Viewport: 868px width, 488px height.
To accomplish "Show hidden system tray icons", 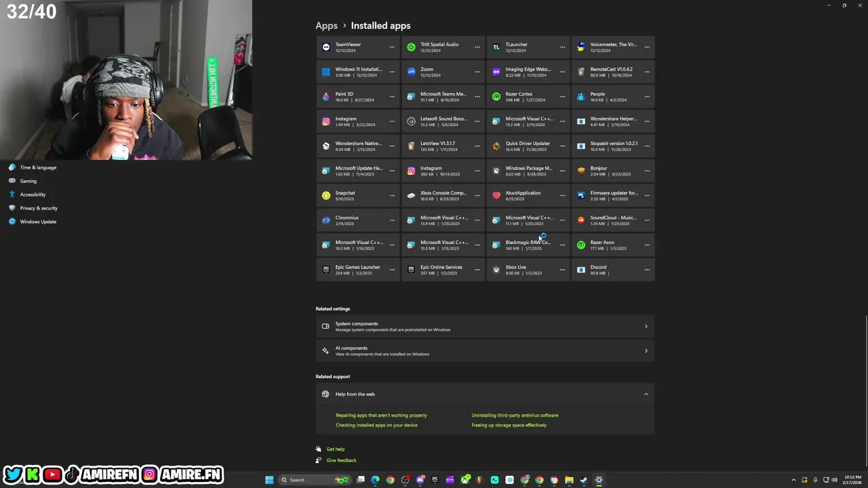I will click(x=793, y=480).
